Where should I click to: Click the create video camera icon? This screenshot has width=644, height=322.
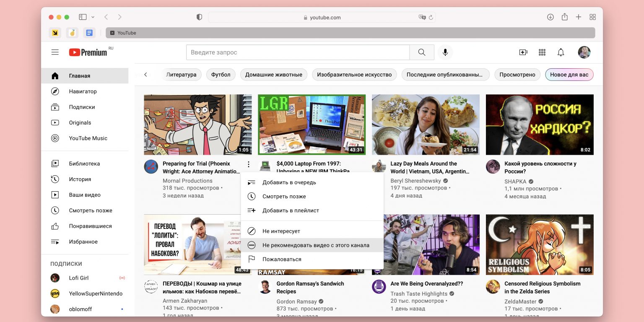pyautogui.click(x=523, y=52)
